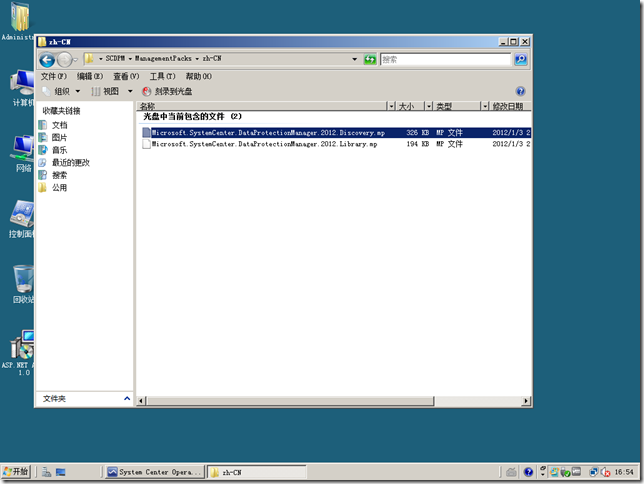Select the ASP.NET installer desktop icon
The height and width of the screenshot is (484, 644).
[x=19, y=353]
